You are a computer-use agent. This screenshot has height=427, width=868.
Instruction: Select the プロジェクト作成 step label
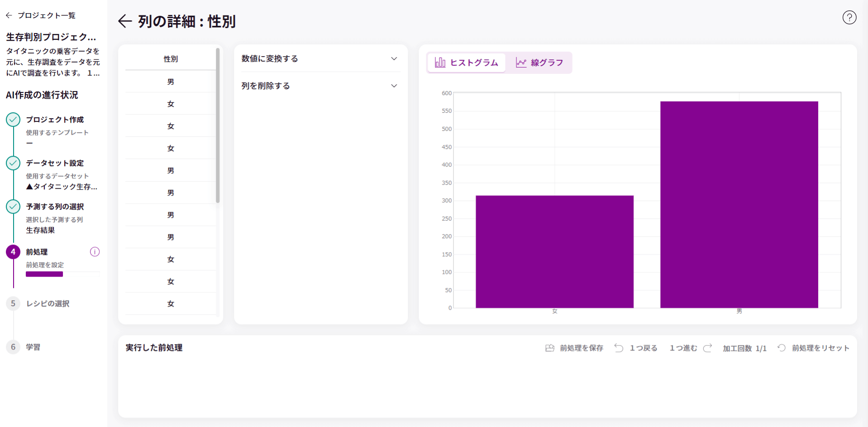point(55,120)
